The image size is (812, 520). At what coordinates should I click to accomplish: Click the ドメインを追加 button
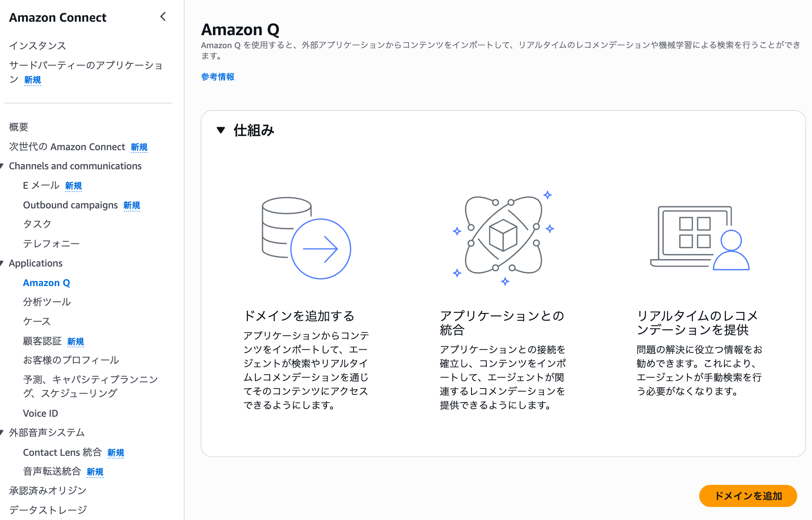pos(748,496)
